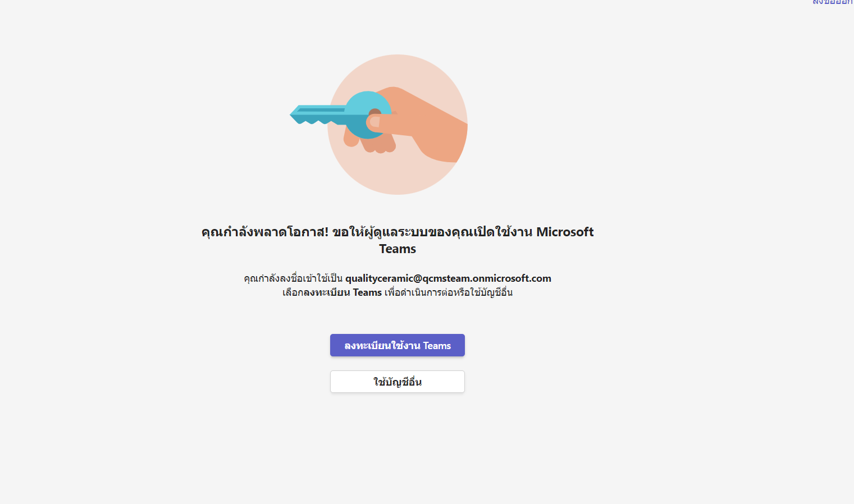The height and width of the screenshot is (504, 854).
Task: Click the qualityceramic@qcmsteam.onmicrosoft.com email address
Action: click(448, 278)
